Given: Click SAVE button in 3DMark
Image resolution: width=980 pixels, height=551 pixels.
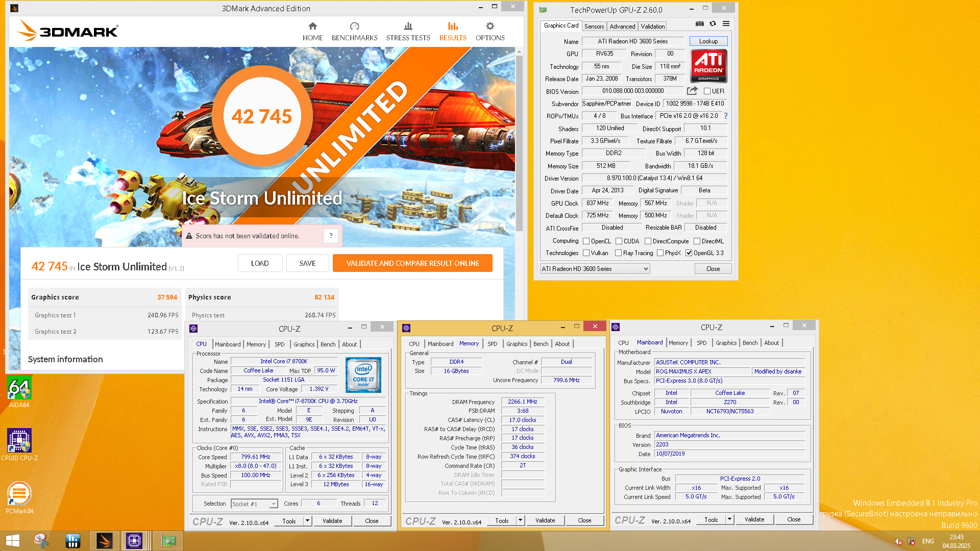Looking at the screenshot, I should (307, 263).
